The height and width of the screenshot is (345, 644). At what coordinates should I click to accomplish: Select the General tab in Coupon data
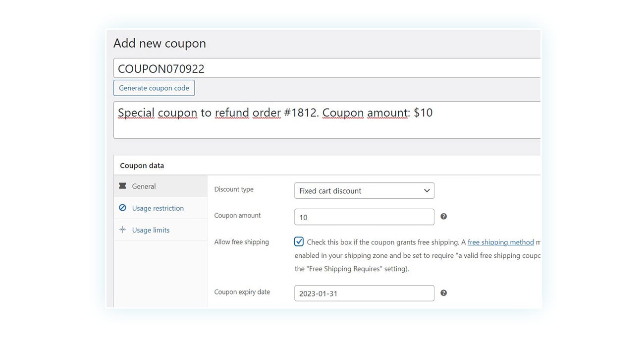tap(144, 186)
